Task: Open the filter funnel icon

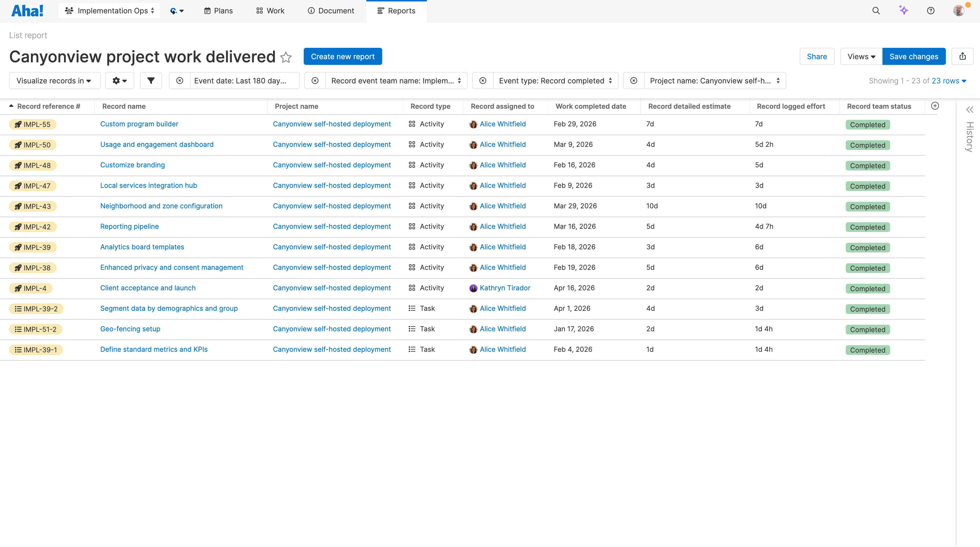Action: (151, 81)
